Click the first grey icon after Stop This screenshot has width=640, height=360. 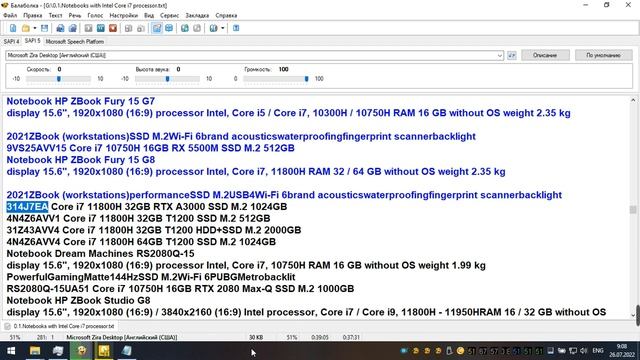(x=129, y=28)
